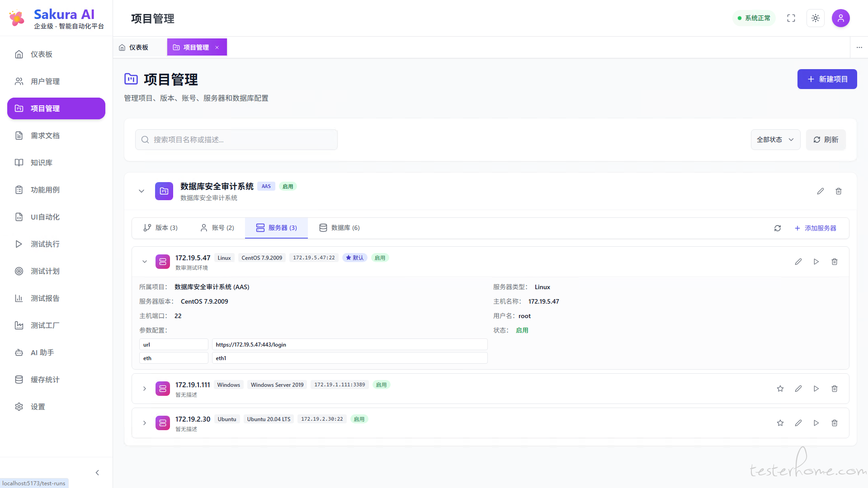Click the 新建项目 button
The image size is (868, 488).
tap(827, 79)
